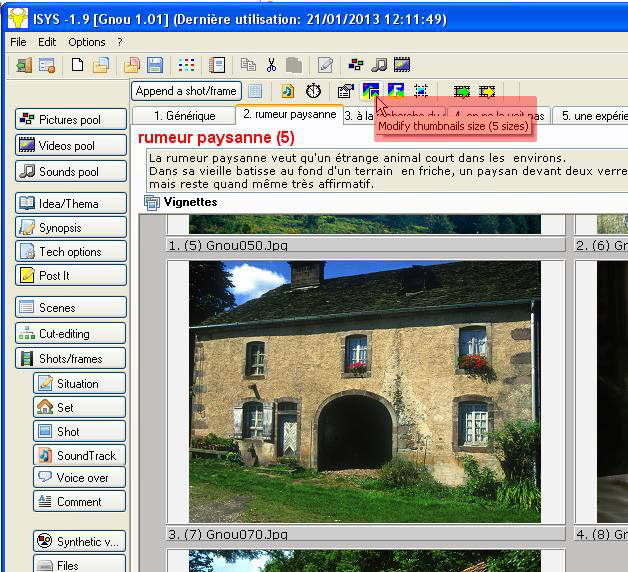This screenshot has width=628, height=572.
Task: Open the File menu
Action: [18, 42]
